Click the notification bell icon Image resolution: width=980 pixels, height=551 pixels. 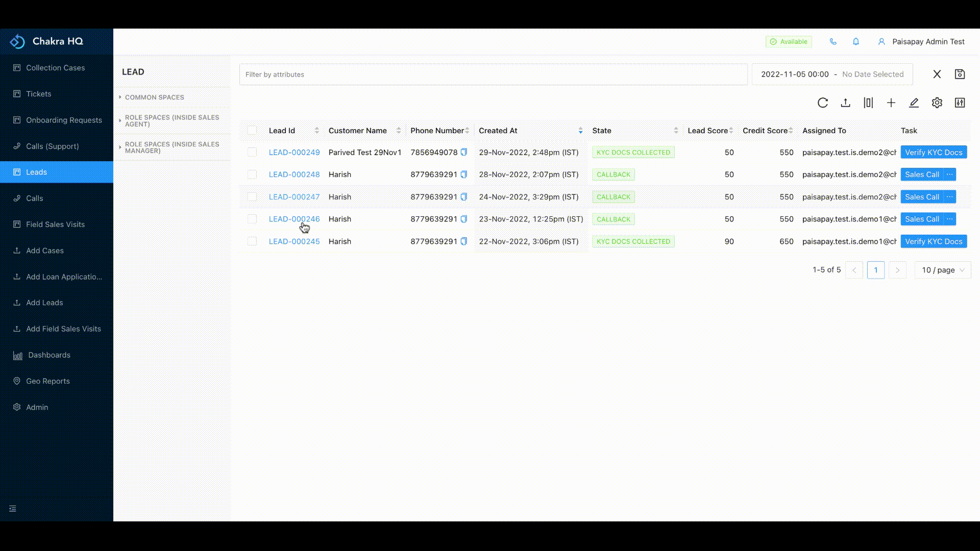coord(856,42)
